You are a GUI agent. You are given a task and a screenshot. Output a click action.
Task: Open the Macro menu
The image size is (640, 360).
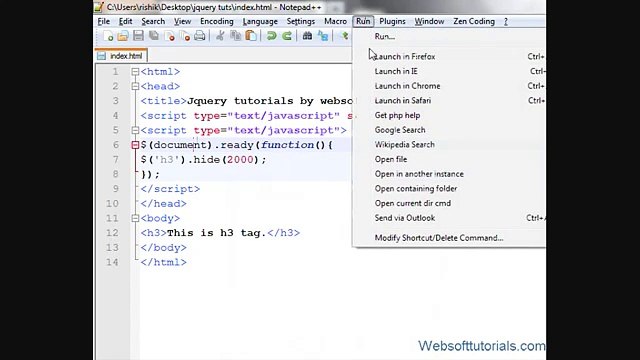(x=336, y=21)
